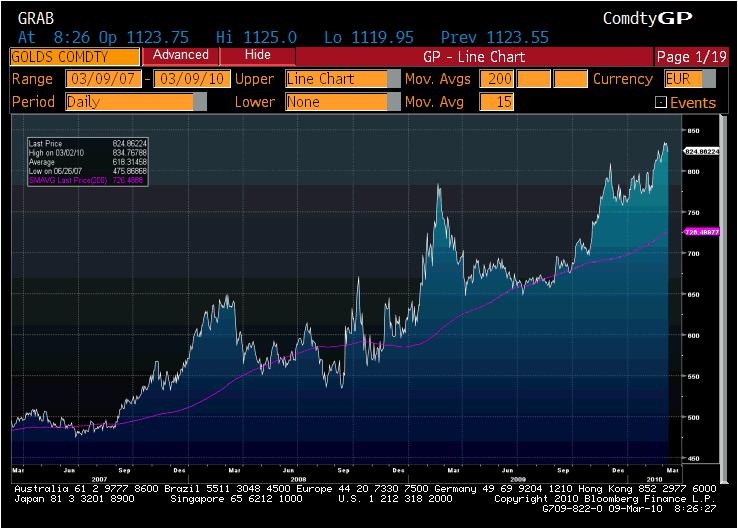Image resolution: width=738 pixels, height=529 pixels.
Task: Click the second empty Mov. Avgs field
Action: (x=533, y=79)
